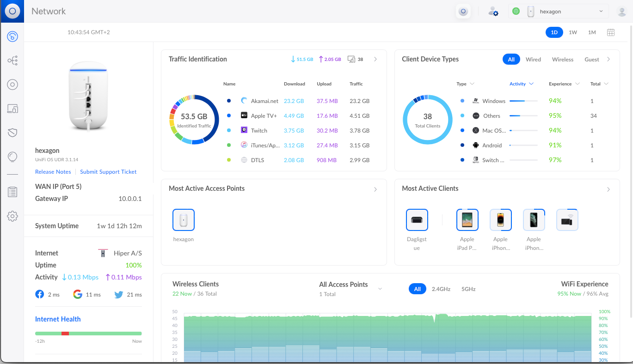The width and height of the screenshot is (633, 364).
Task: Click the 38 Total Clients donut chart
Action: [428, 119]
